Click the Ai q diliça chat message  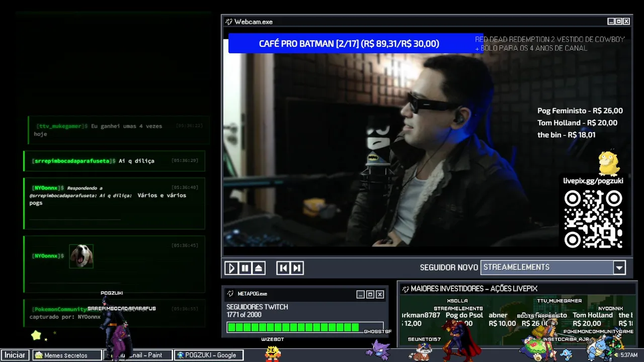(136, 161)
